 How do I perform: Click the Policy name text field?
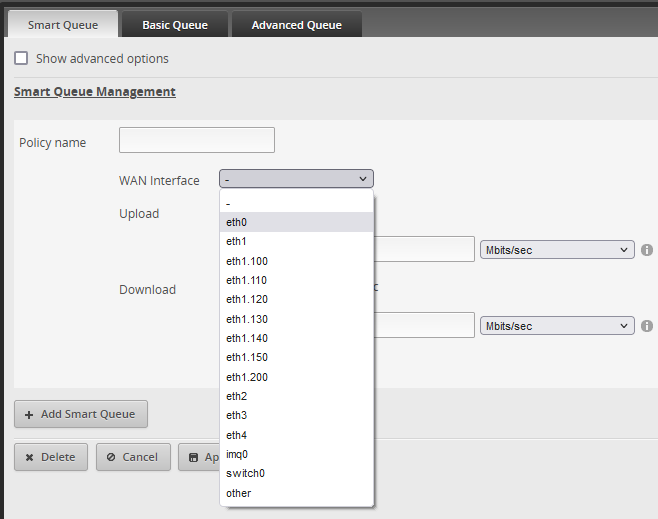coord(196,140)
